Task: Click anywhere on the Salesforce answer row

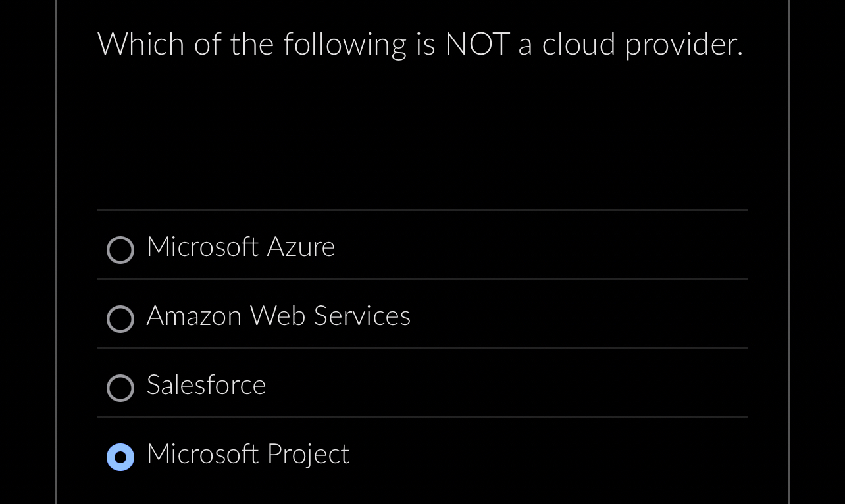Action: click(421, 386)
